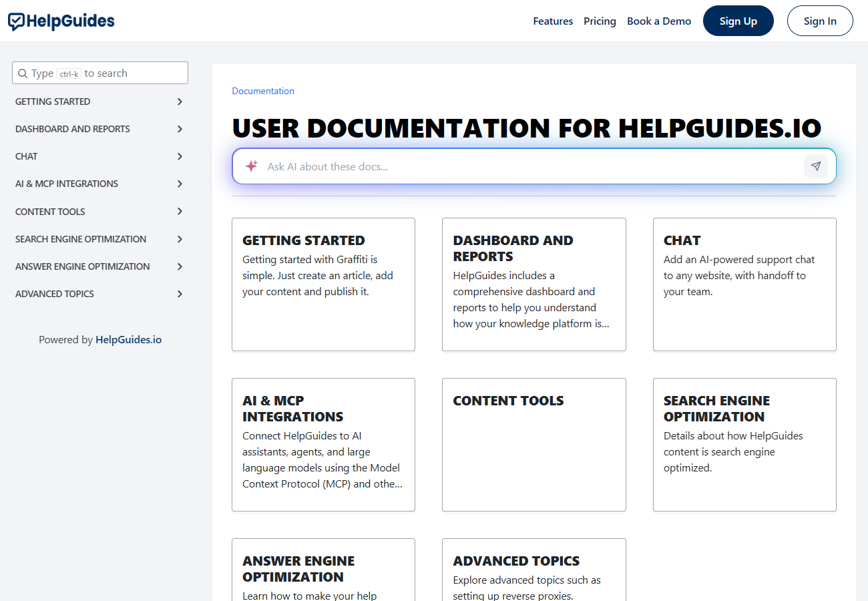Open Pricing in the top navigation
Image resolution: width=868 pixels, height=601 pixels.
coord(600,21)
